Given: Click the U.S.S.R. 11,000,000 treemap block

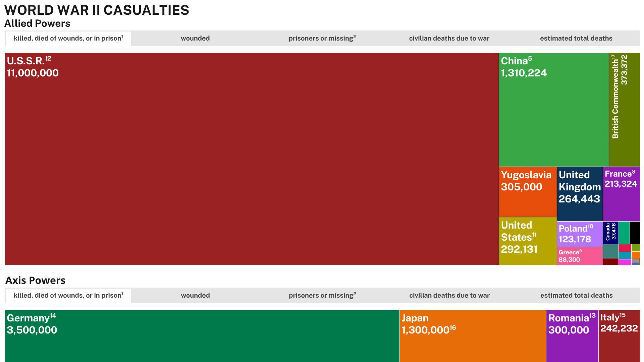Looking at the screenshot, I should [252, 159].
